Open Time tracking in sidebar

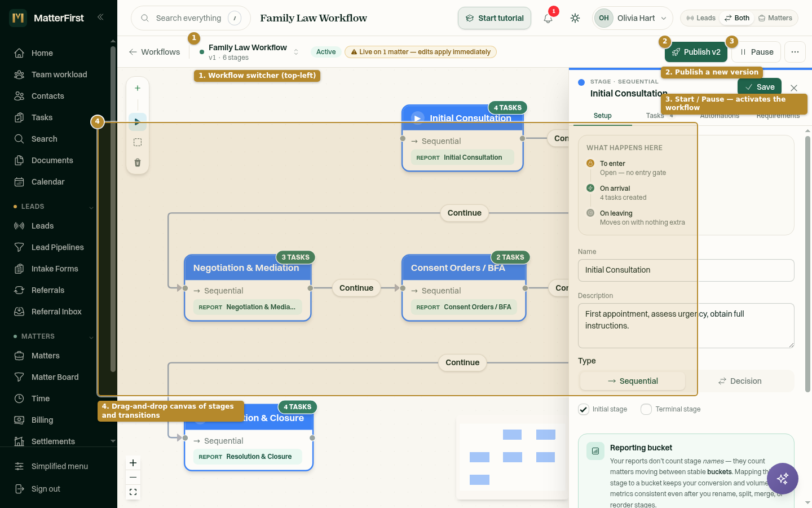[x=56, y=398]
